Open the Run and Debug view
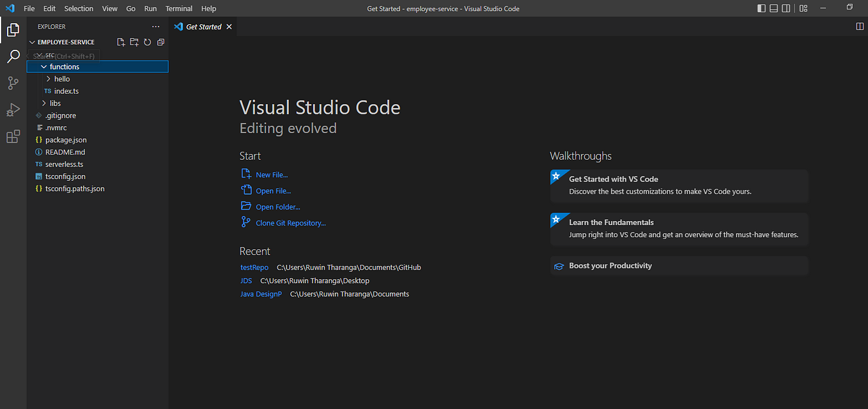The height and width of the screenshot is (409, 868). pos(13,110)
